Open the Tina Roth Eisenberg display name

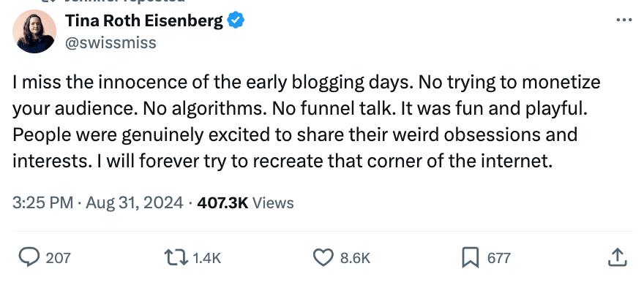coord(144,20)
